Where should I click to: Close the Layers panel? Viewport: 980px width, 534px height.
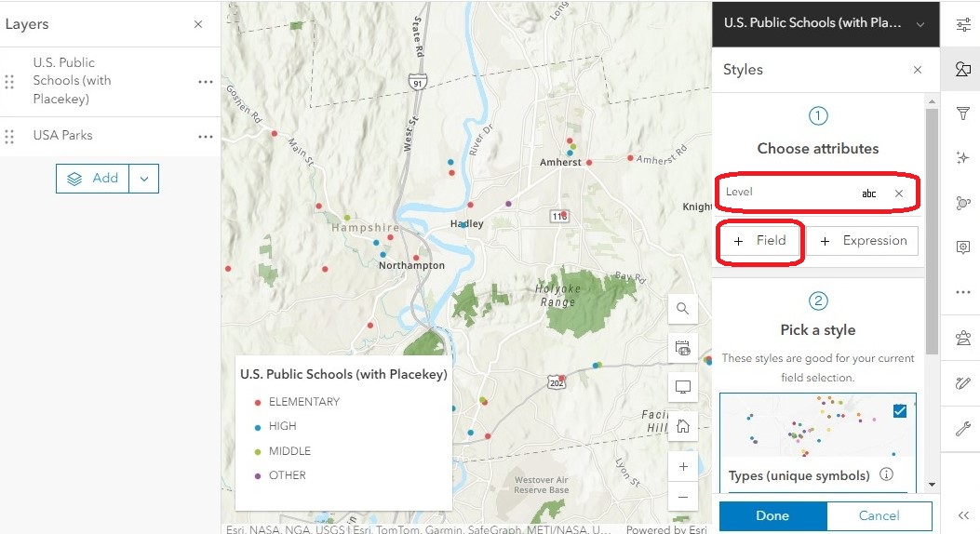(198, 24)
